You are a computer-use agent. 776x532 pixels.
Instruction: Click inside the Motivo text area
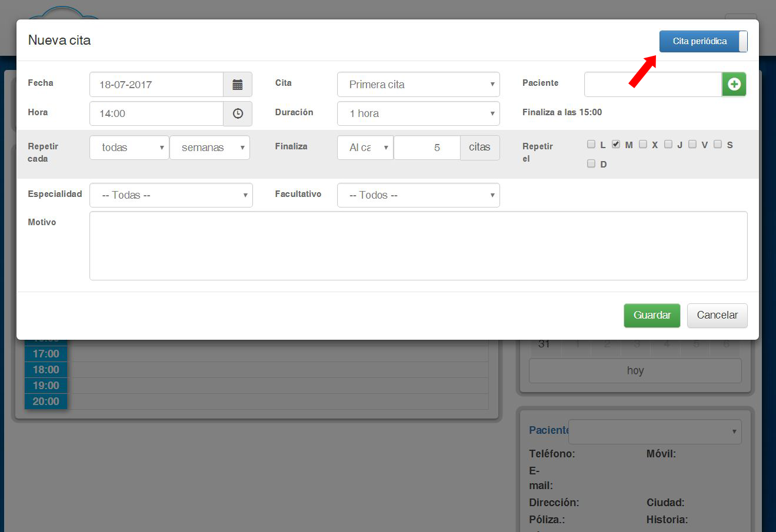(418, 246)
